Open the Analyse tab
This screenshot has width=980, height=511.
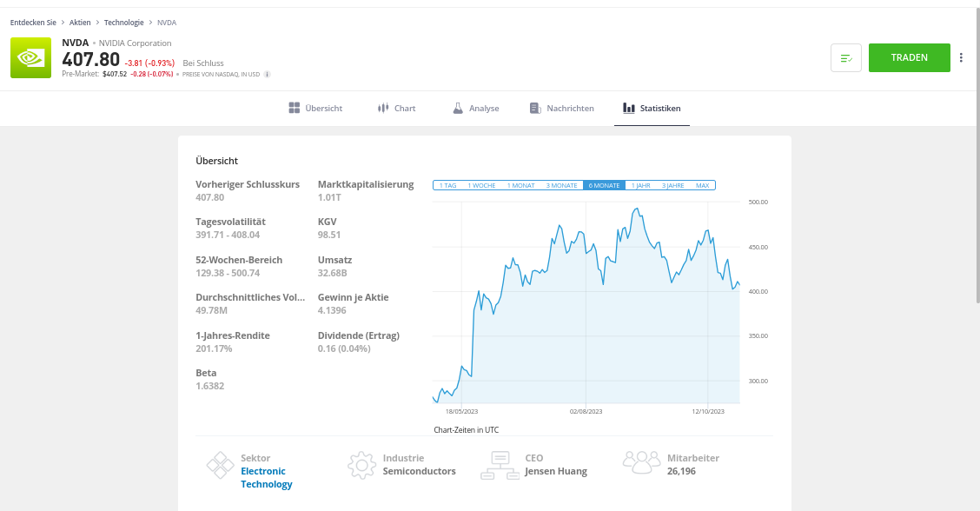476,109
